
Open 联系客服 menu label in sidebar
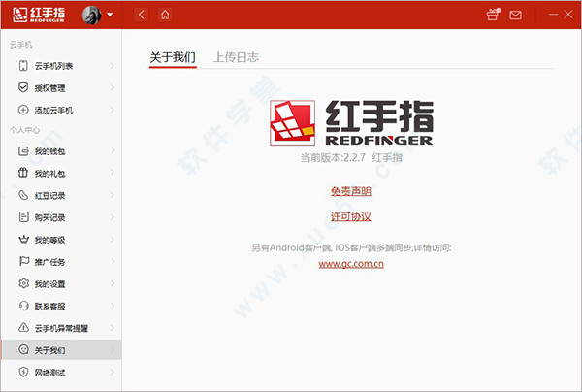coord(49,307)
